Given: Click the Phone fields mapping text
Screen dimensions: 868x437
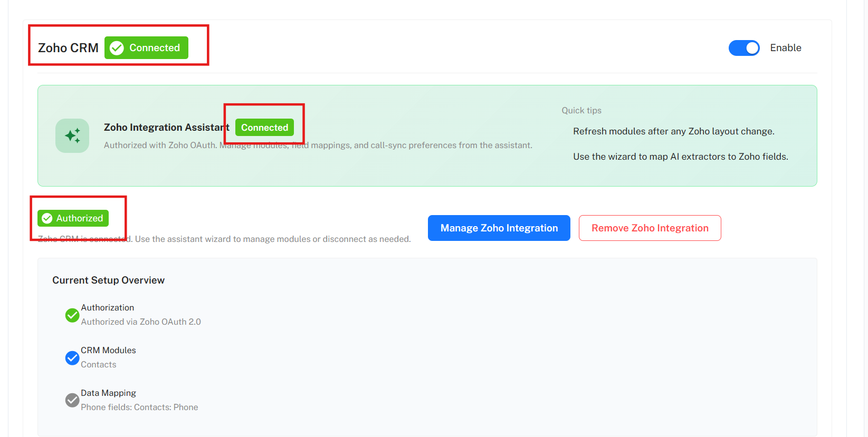Looking at the screenshot, I should [139, 407].
